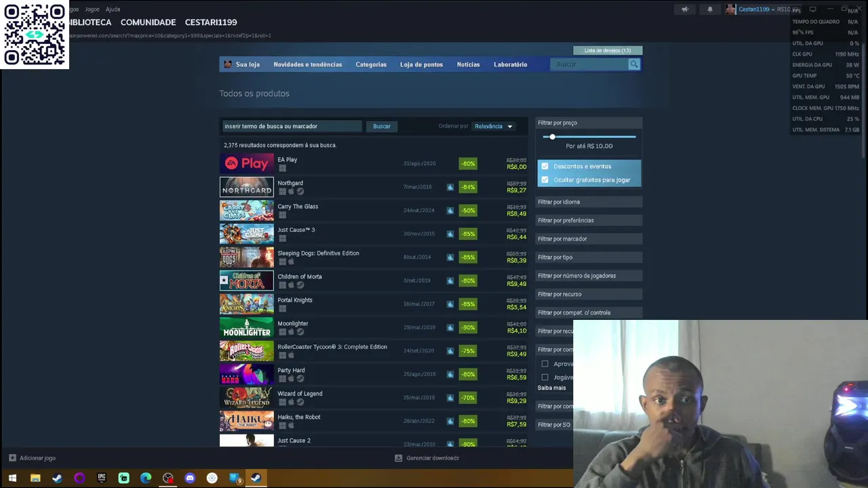Open the CESTARI1199 profile section
Screen dimensions: 868x488
[211, 22]
